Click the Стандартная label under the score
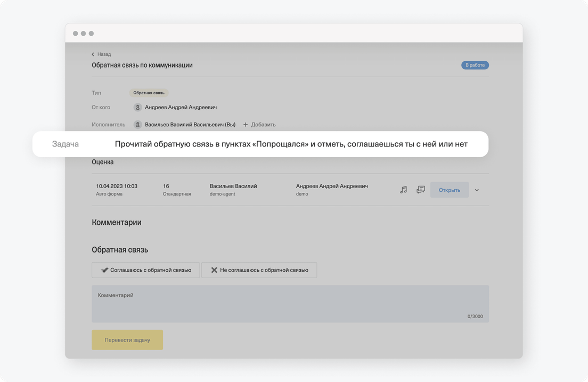588x382 pixels. [177, 194]
